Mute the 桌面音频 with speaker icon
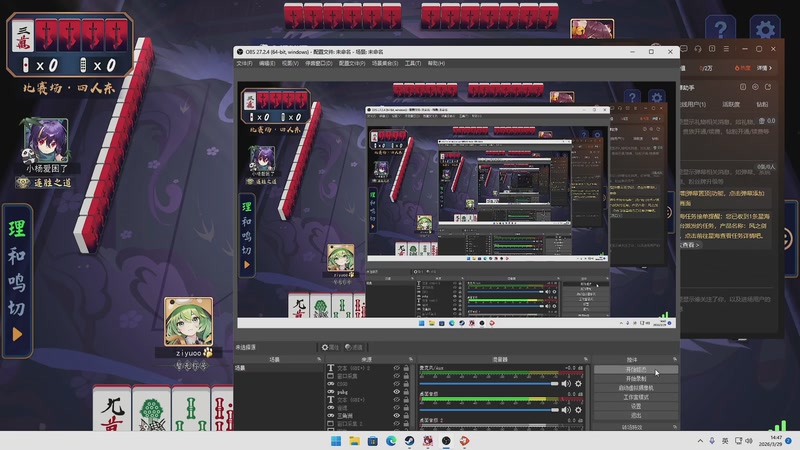 tap(566, 410)
